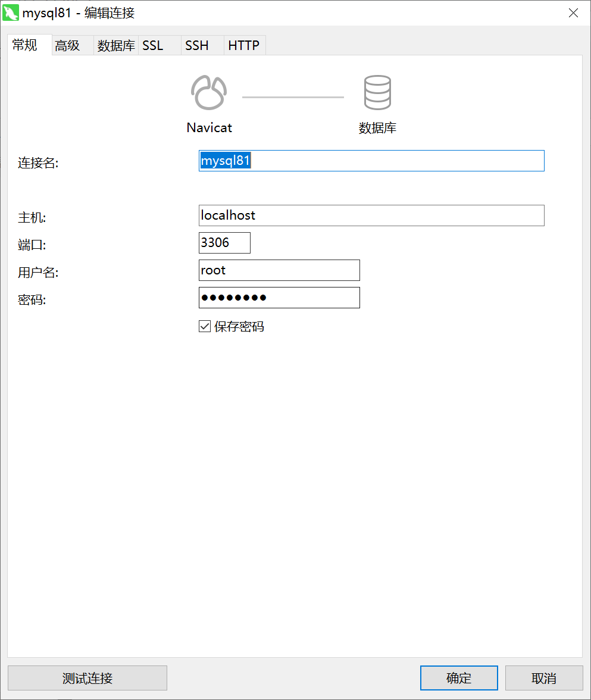Click the 主机 field showing localhost

pos(371,215)
